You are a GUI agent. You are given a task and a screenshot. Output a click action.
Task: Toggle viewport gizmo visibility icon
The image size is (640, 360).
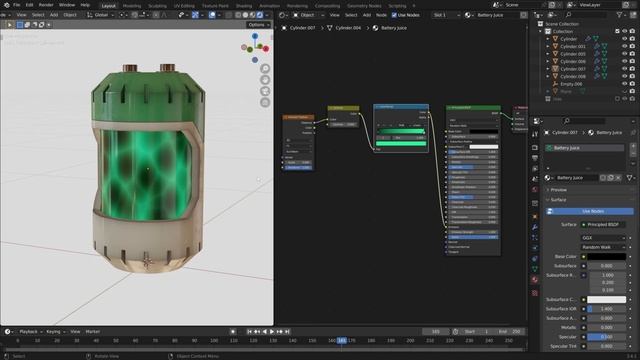click(x=195, y=15)
